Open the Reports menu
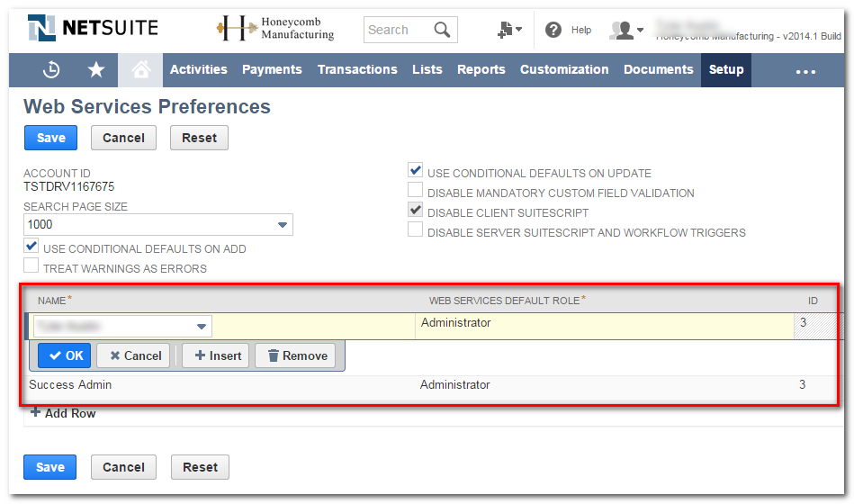This screenshot has height=504, width=854. [x=481, y=69]
